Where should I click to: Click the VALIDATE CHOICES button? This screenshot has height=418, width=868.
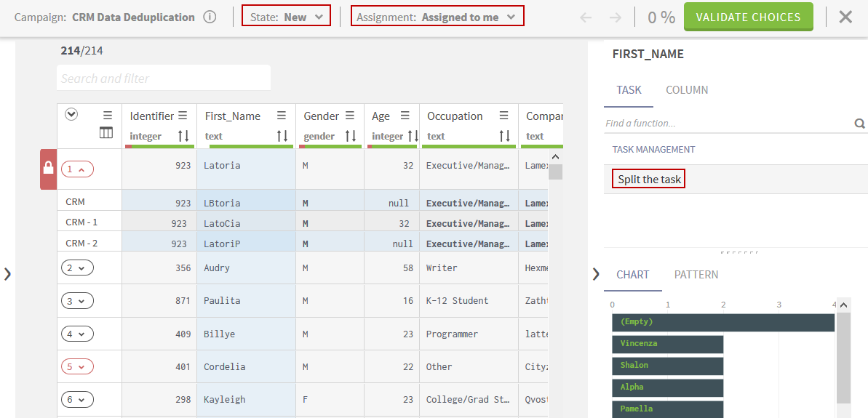point(748,17)
